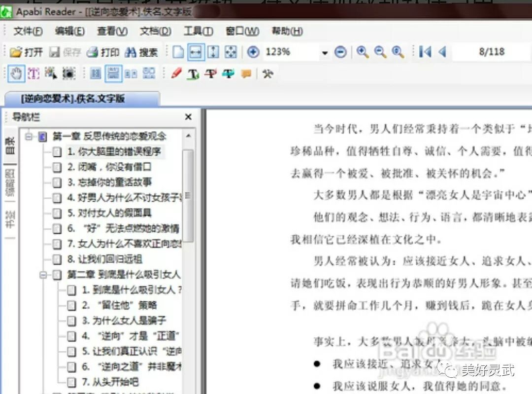Jump to first page with the arrow icon
Image resolution: width=532 pixels, height=394 pixels.
(x=425, y=51)
